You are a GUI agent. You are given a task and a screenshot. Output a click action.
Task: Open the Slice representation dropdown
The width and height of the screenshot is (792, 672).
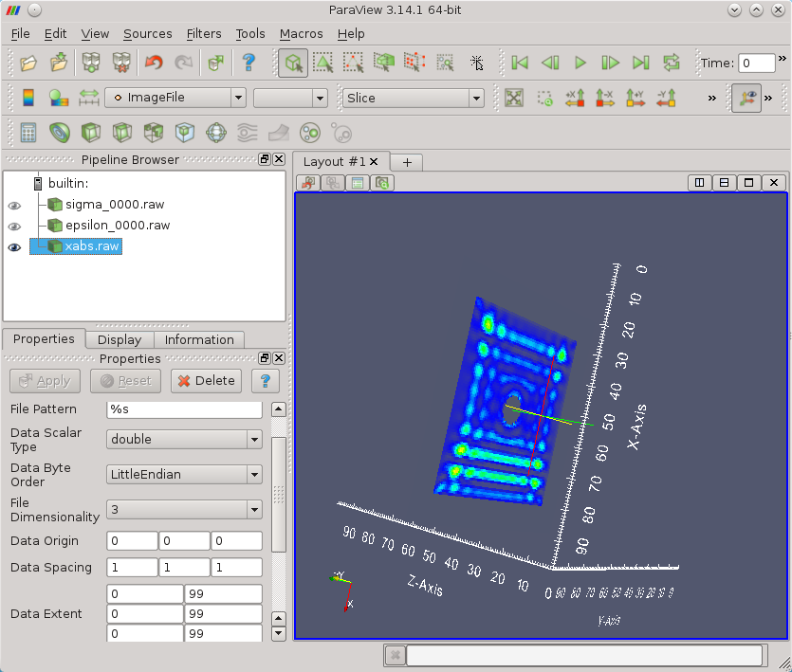[413, 98]
